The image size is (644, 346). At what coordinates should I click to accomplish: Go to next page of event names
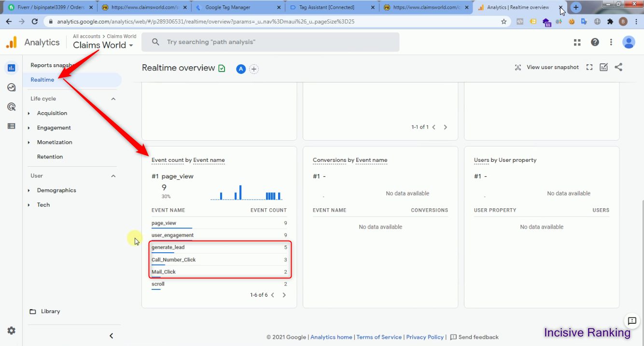pos(284,295)
